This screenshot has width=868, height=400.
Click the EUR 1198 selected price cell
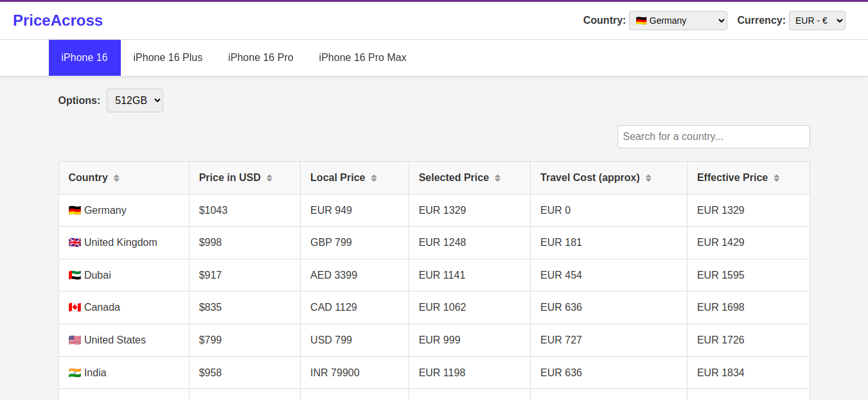click(470, 373)
